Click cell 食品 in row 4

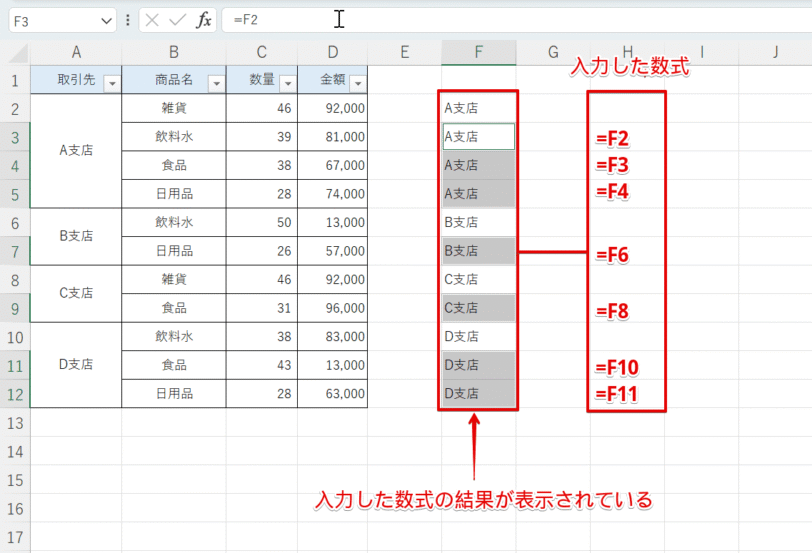click(x=174, y=165)
